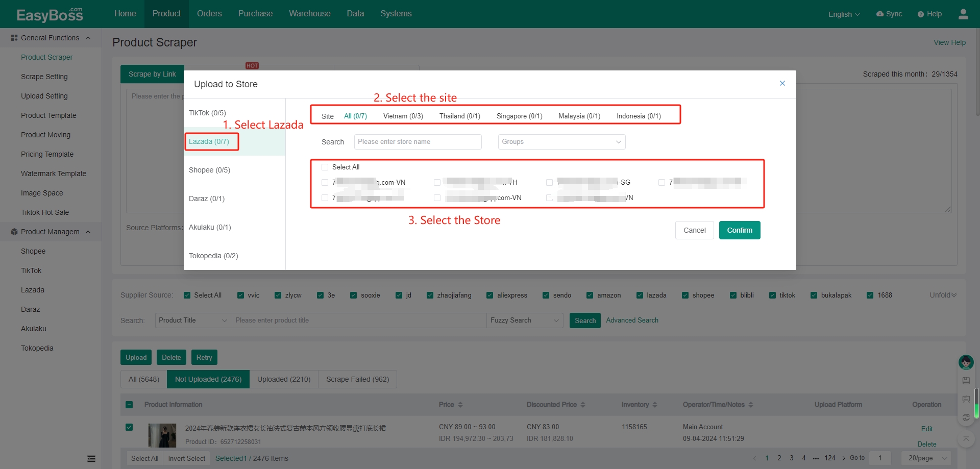980x469 pixels.
Task: Unfold the supplier source list
Action: point(943,295)
